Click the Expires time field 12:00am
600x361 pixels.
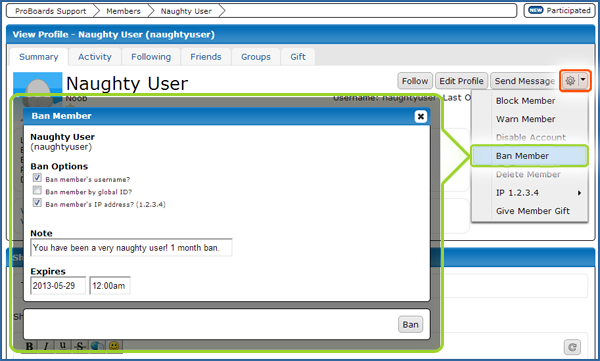pos(110,286)
